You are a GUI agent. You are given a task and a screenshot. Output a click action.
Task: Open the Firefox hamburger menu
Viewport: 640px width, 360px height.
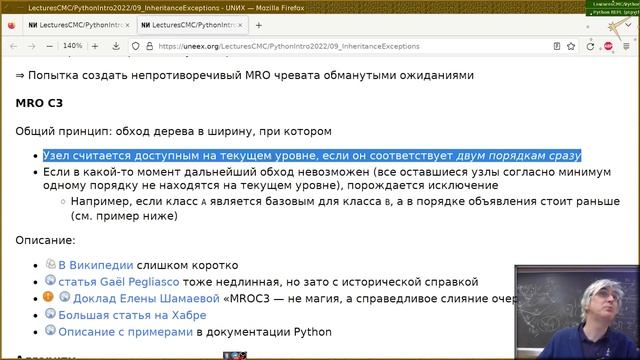tap(627, 46)
